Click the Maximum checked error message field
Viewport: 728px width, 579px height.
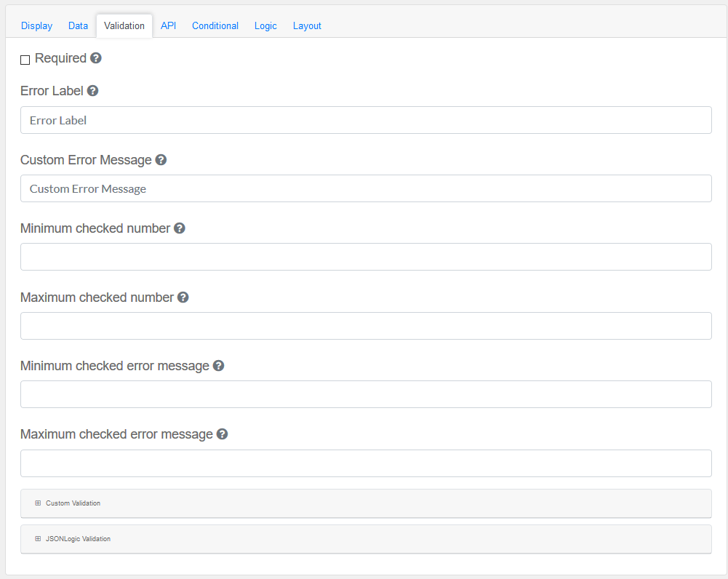coord(366,463)
